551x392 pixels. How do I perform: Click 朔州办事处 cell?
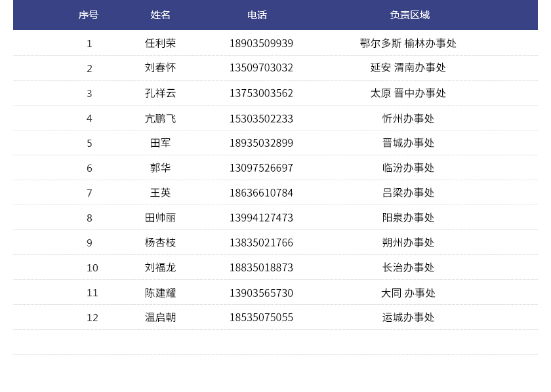[408, 243]
